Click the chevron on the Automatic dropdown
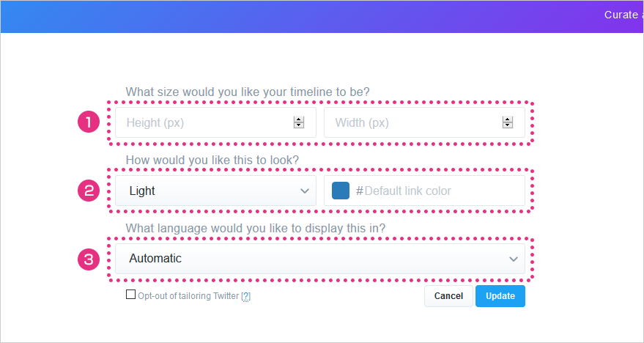This screenshot has height=343, width=644. click(x=514, y=259)
